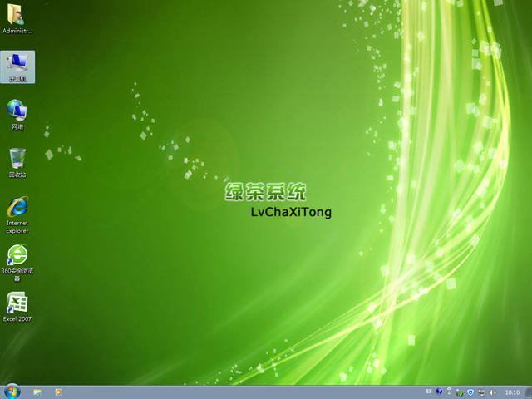This screenshot has height=399, width=532.
Task: Click the safely remove hardware tray icon
Action: [x=460, y=392]
